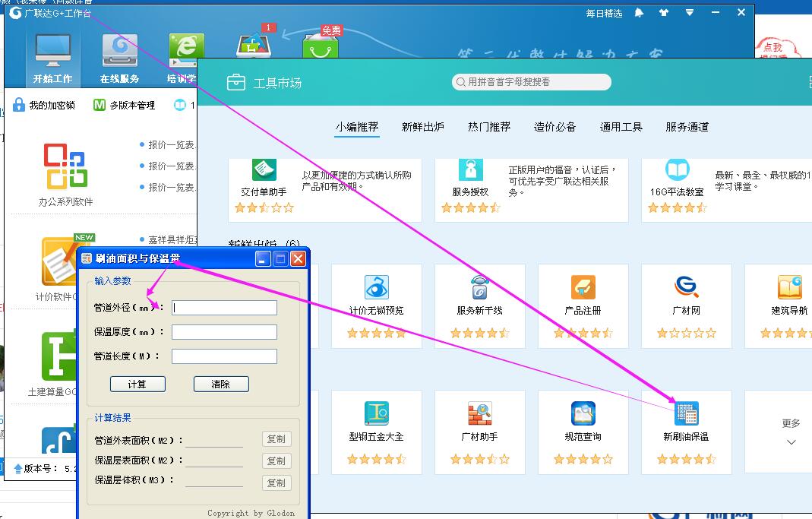The height and width of the screenshot is (519, 812).
Task: Click the 清除 button
Action: 221,385
